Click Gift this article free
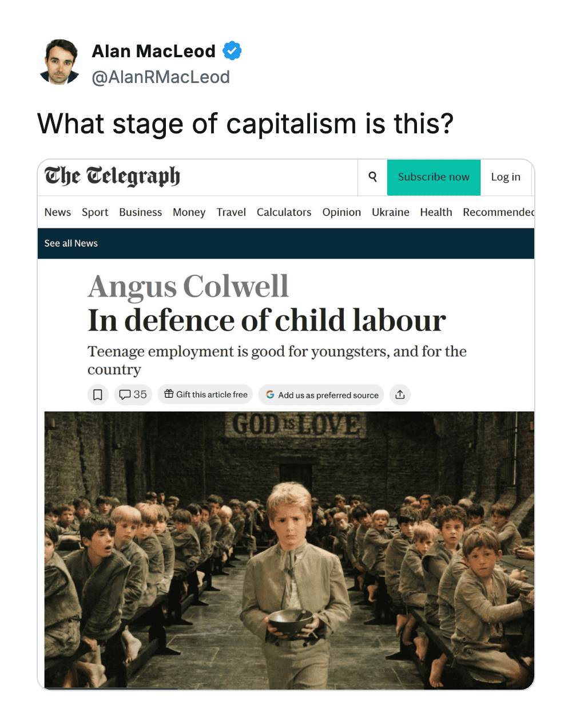The width and height of the screenshot is (572, 728). tap(206, 394)
